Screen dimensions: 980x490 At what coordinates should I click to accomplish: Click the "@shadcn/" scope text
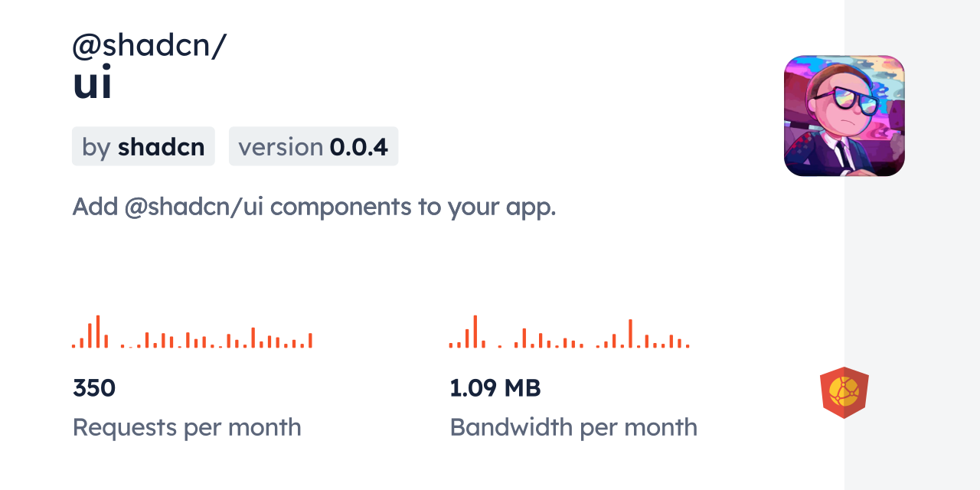149,46
